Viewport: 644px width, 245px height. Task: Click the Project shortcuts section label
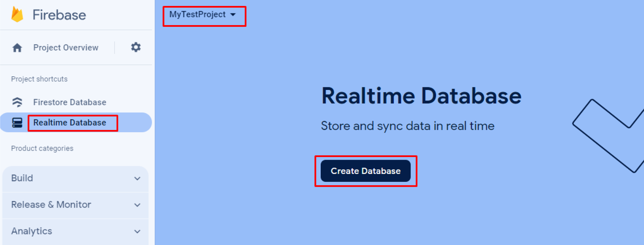39,79
